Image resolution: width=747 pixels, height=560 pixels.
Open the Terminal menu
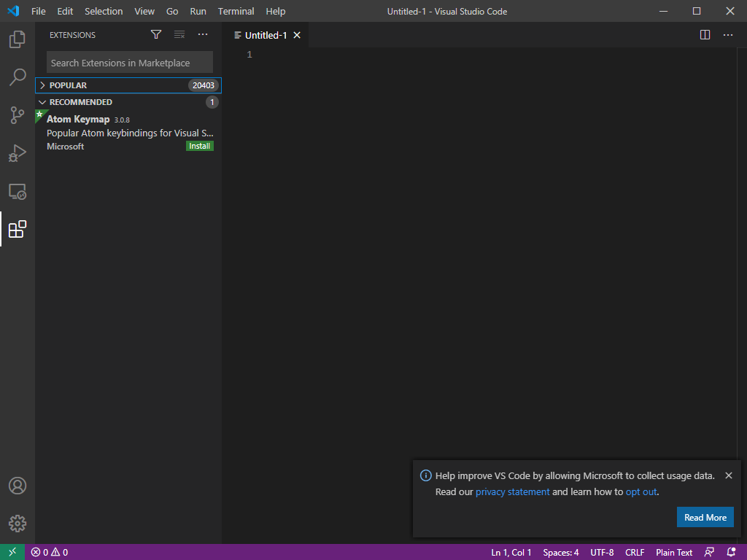[x=236, y=12]
